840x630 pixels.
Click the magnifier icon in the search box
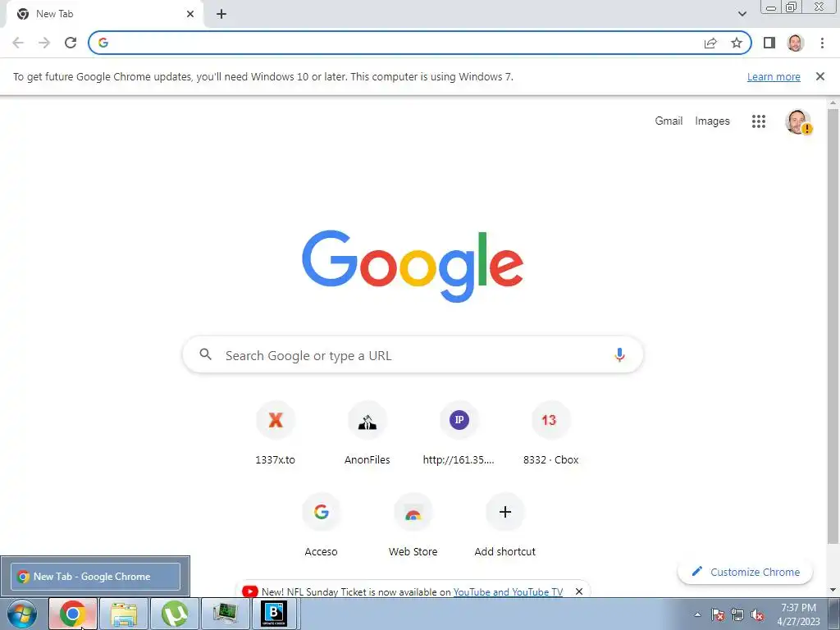(x=206, y=354)
